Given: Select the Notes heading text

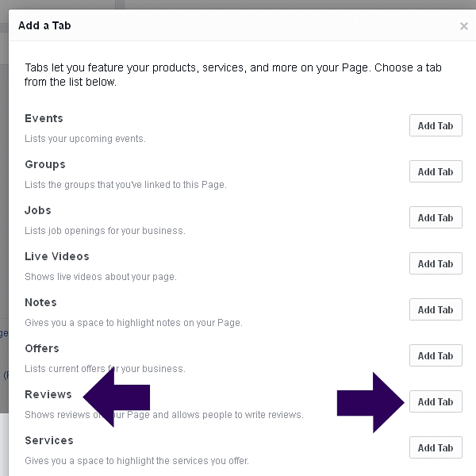Looking at the screenshot, I should (40, 302).
